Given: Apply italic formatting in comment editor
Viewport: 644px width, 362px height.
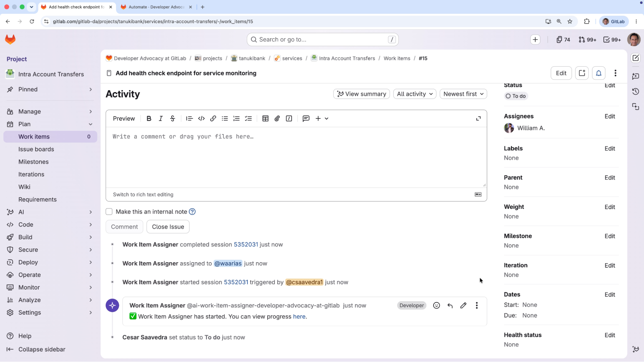Looking at the screenshot, I should pyautogui.click(x=160, y=119).
